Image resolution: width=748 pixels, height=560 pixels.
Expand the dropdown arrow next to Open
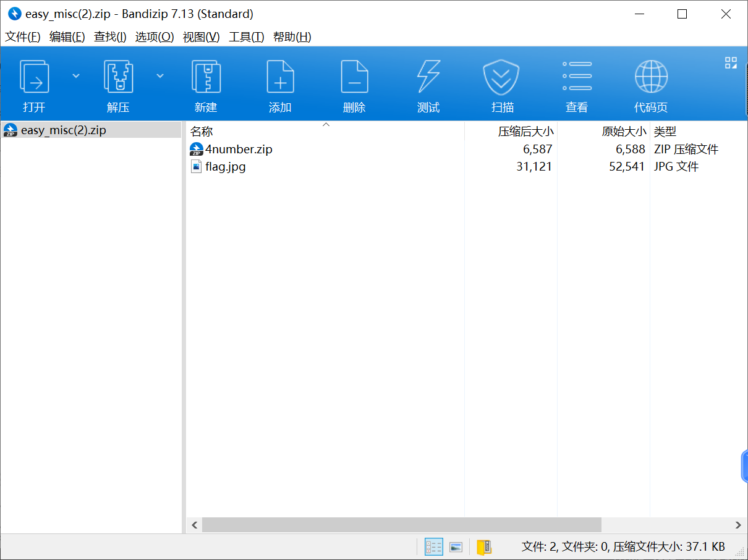coord(76,76)
